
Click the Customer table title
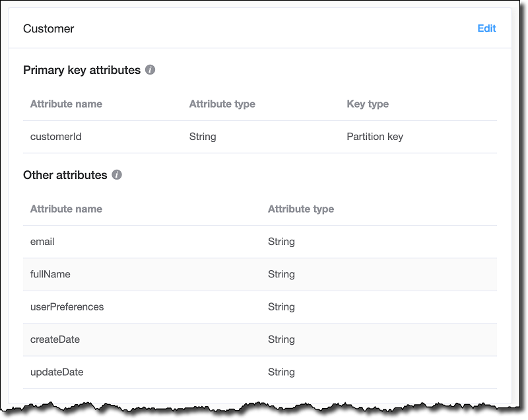tap(49, 28)
